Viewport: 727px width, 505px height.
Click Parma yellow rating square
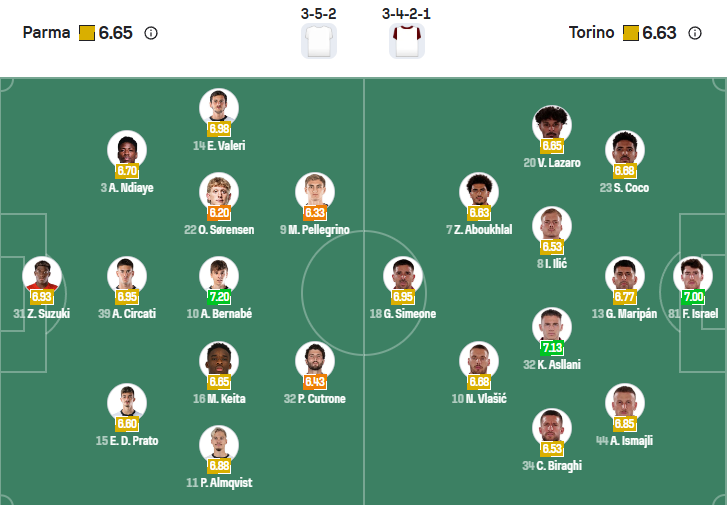coord(86,33)
